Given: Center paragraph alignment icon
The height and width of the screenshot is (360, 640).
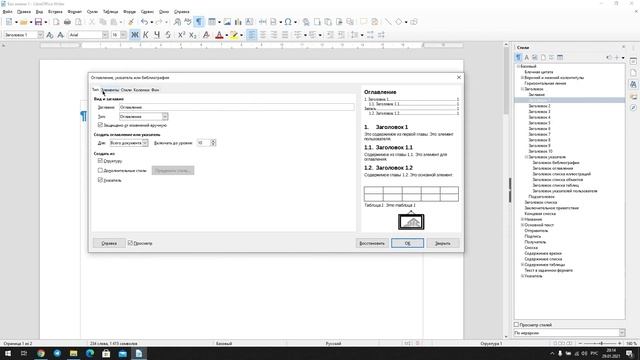Looking at the screenshot, I should click(x=263, y=35).
